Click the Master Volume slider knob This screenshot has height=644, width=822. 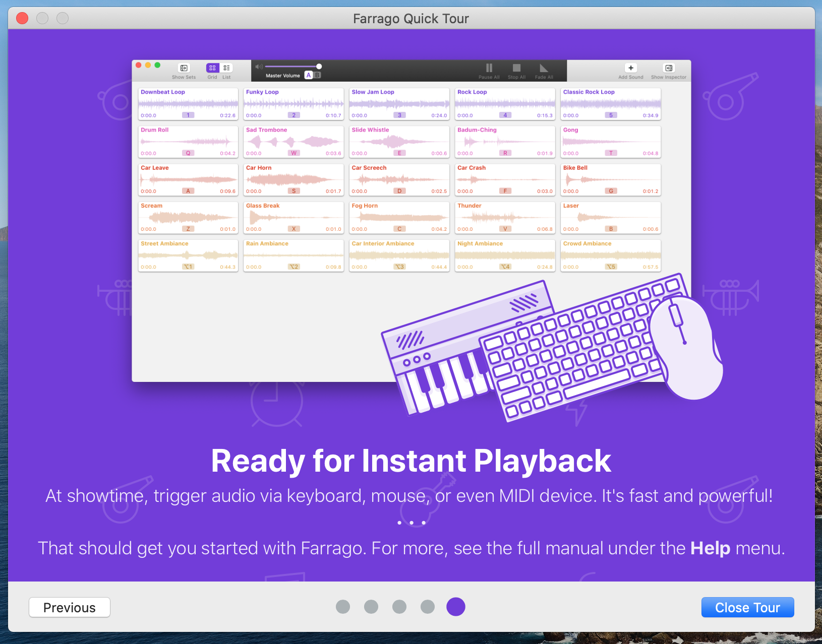click(319, 67)
